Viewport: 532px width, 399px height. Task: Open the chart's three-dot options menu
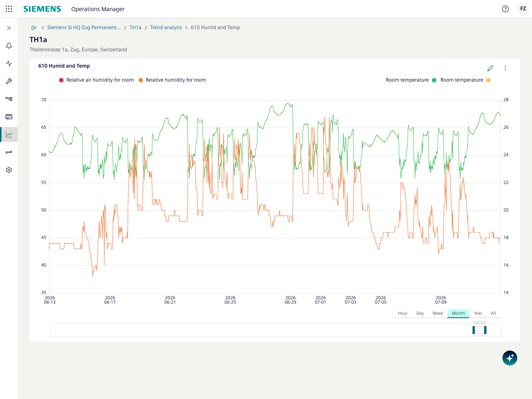click(505, 68)
